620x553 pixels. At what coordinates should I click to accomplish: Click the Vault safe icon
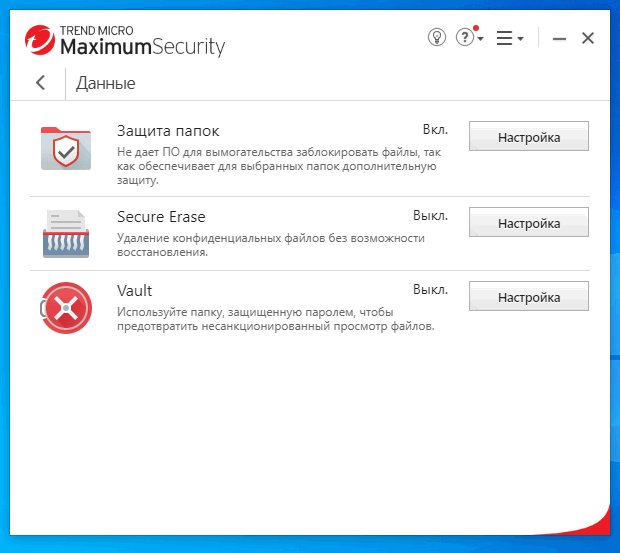66,308
